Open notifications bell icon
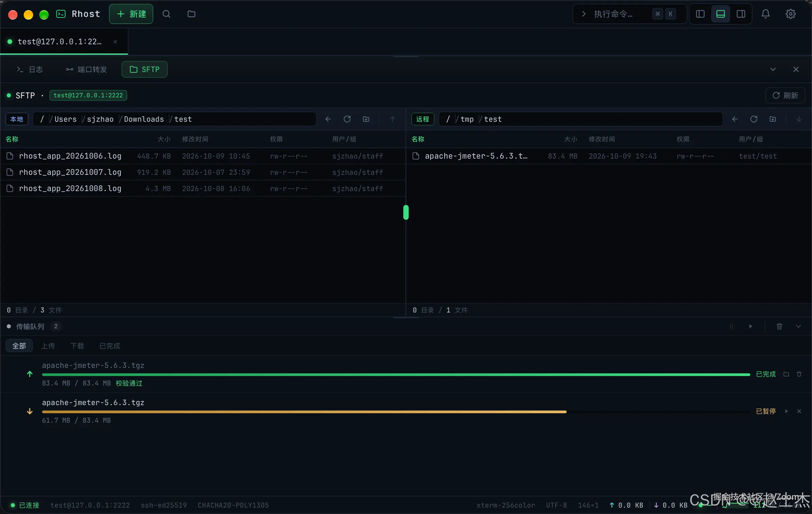 (x=766, y=14)
